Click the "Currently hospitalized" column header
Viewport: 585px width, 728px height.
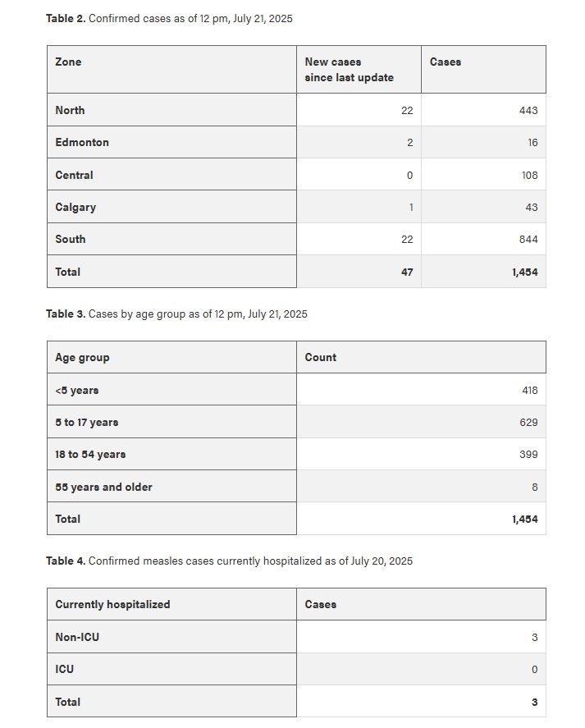click(x=112, y=604)
